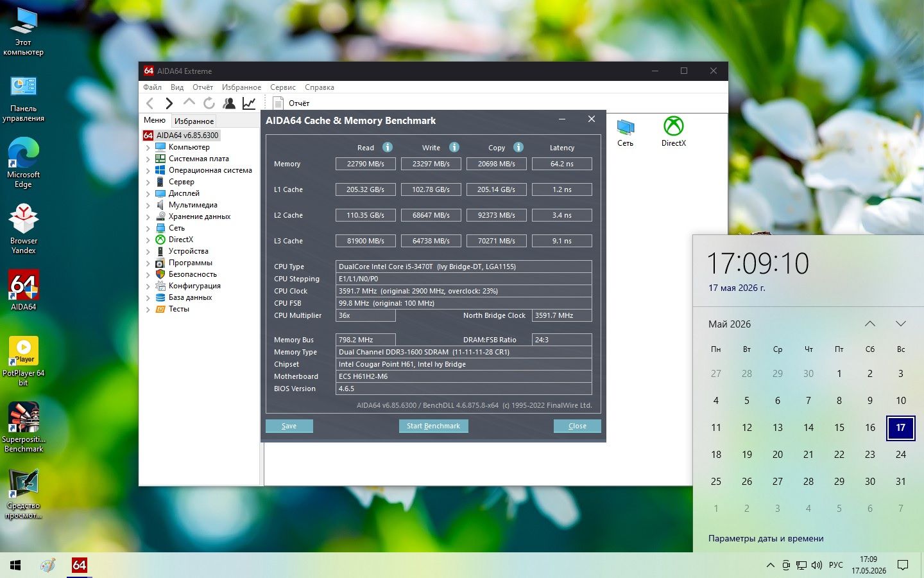
Task: Open the user/manage icon in AIDA64 toolbar
Action: pyautogui.click(x=229, y=103)
